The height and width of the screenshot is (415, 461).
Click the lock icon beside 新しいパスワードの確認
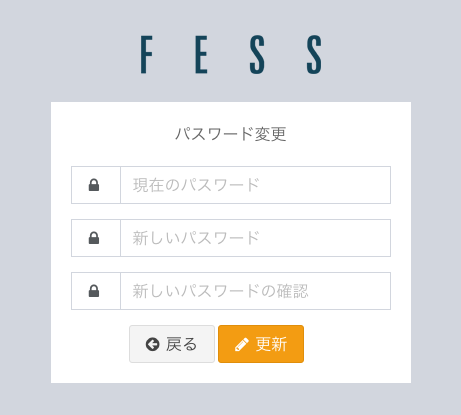[94, 291]
